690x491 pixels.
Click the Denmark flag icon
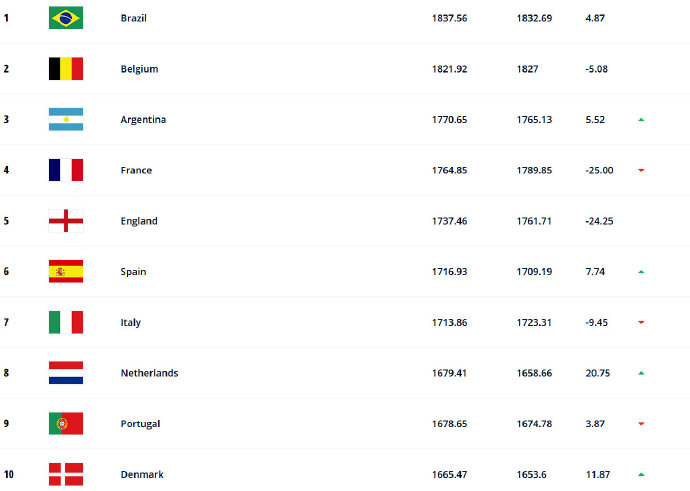66,474
